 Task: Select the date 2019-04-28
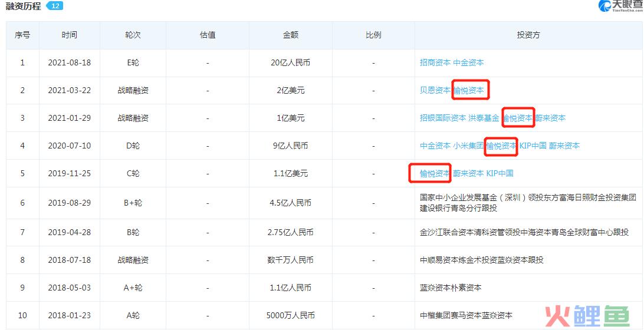coord(70,232)
